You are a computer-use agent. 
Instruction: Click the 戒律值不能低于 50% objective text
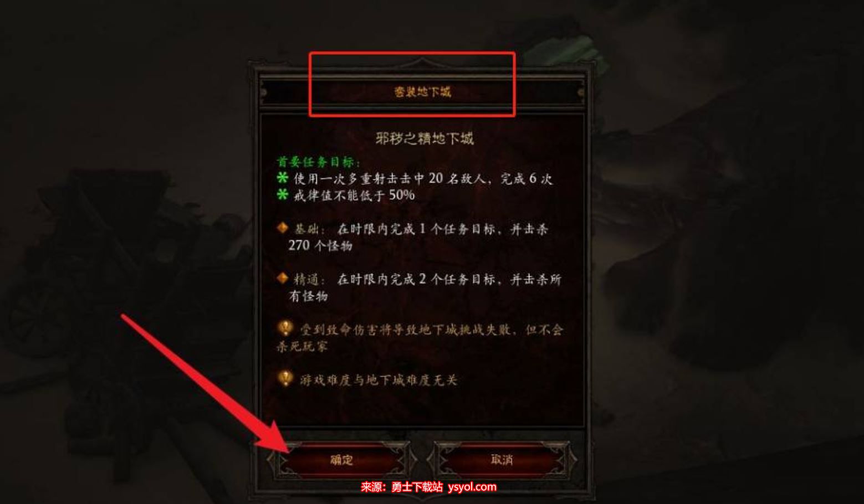click(x=354, y=195)
